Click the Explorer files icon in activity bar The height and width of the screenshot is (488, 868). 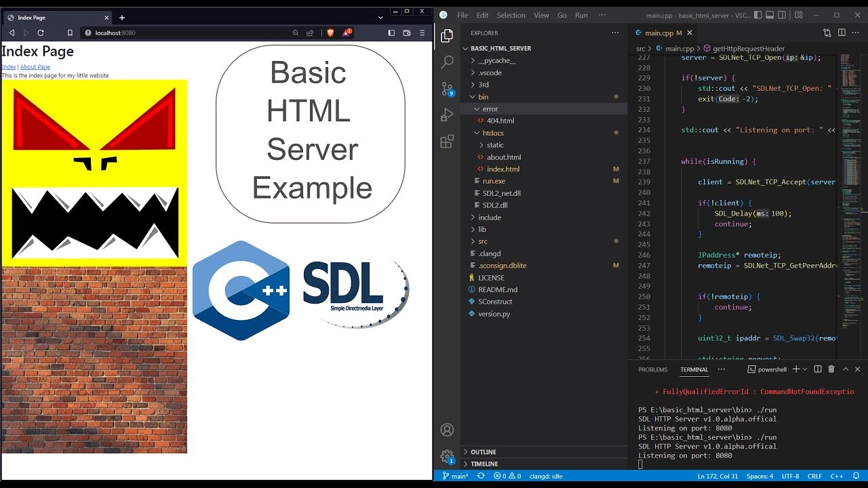tap(447, 36)
